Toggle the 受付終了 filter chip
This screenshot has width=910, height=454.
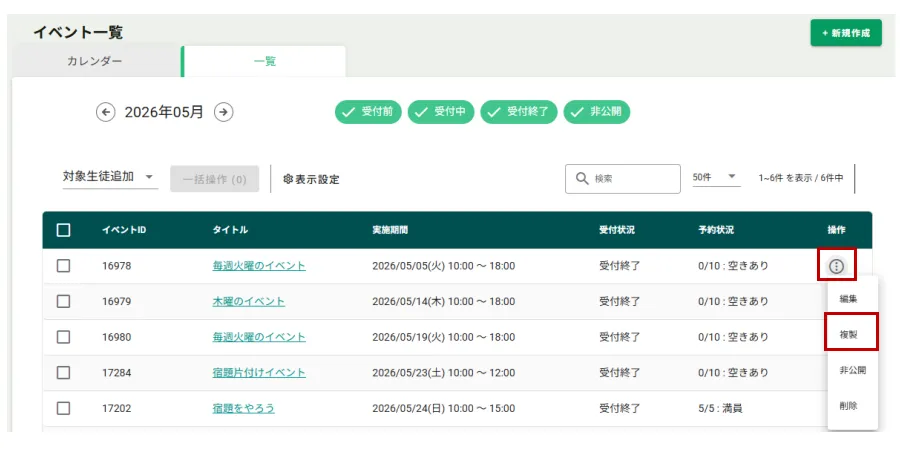click(519, 112)
